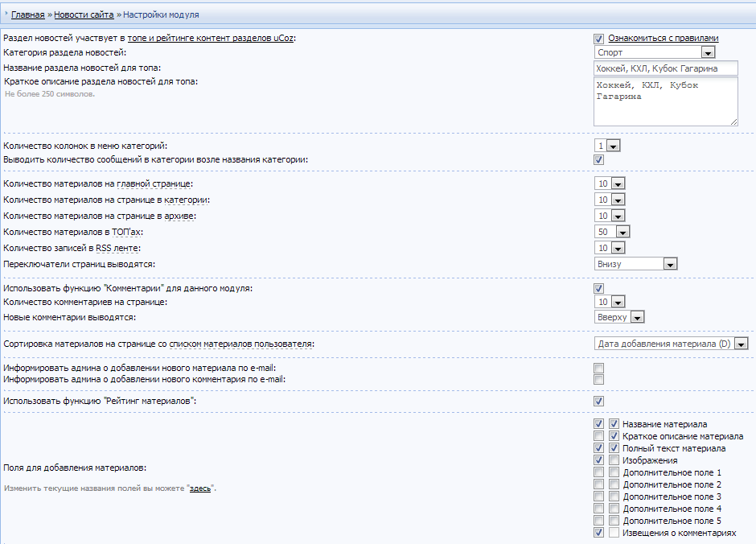756x544 pixels.
Task: Open the Ознакомиться с правилами link
Action: point(663,38)
